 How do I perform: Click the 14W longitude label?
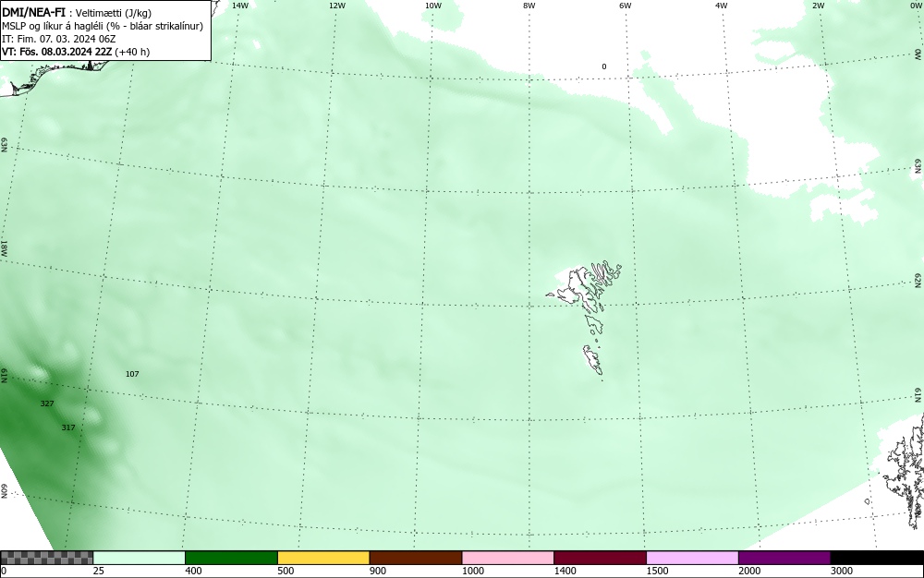pyautogui.click(x=240, y=6)
